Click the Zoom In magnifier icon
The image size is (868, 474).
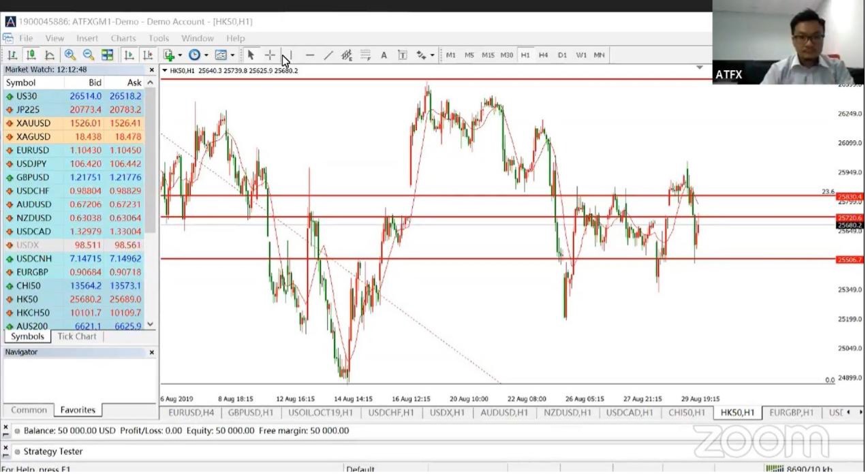pyautogui.click(x=69, y=55)
